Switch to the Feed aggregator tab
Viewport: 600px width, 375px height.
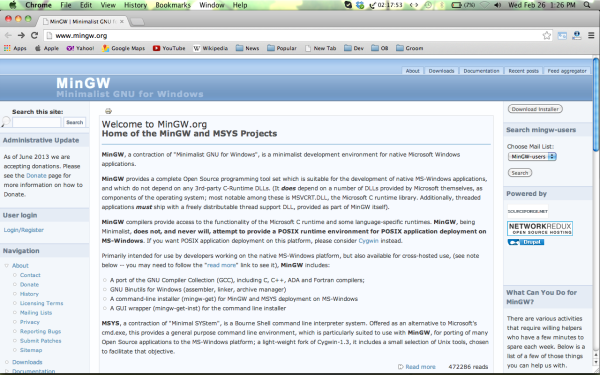567,71
